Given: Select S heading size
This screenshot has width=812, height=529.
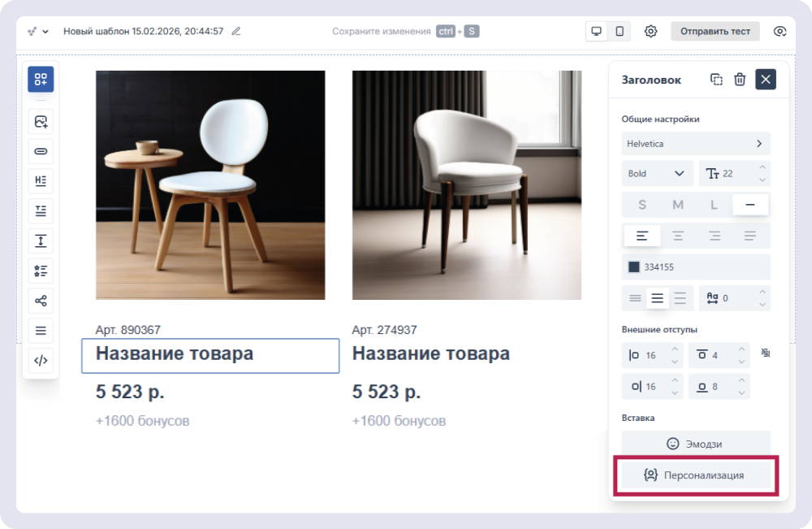Looking at the screenshot, I should (x=642, y=205).
